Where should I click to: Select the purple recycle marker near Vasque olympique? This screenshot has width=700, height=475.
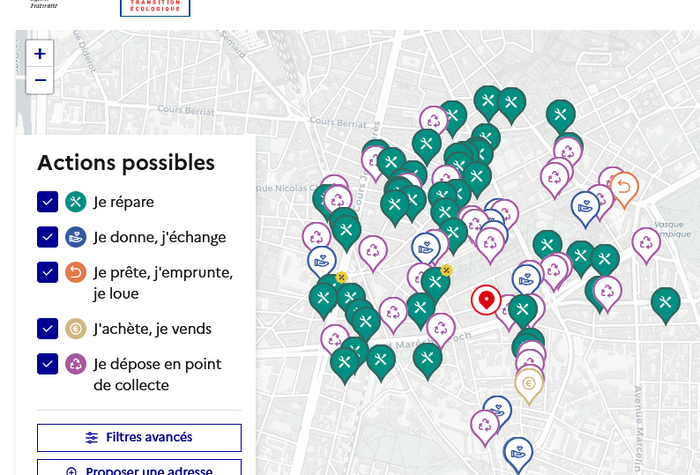click(646, 246)
